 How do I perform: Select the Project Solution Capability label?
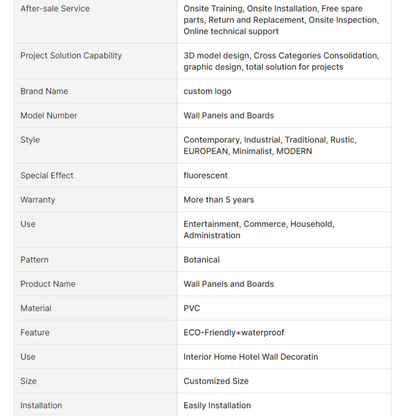coord(71,56)
